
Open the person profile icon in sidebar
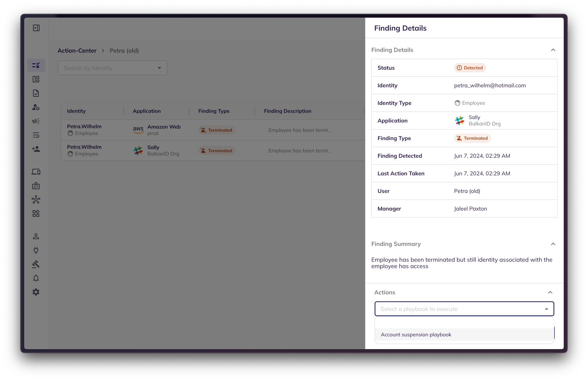tap(36, 236)
